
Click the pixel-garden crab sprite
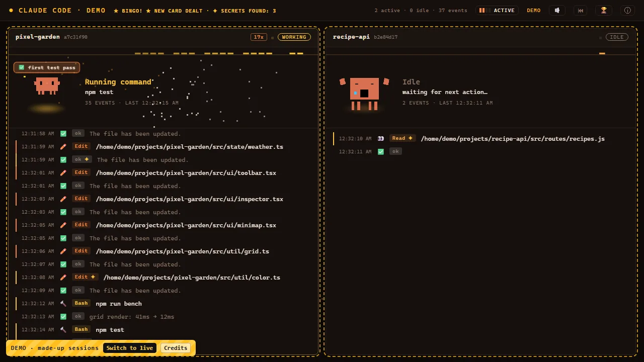click(x=47, y=85)
